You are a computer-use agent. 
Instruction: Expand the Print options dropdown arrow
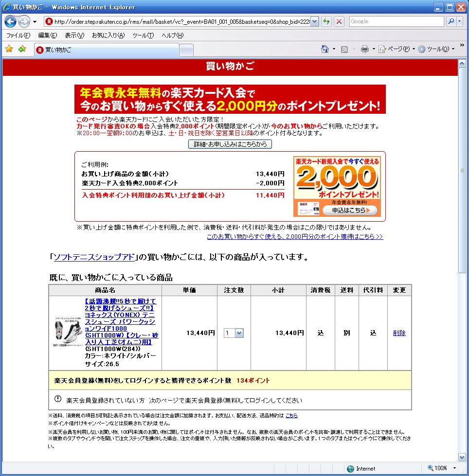(374, 49)
